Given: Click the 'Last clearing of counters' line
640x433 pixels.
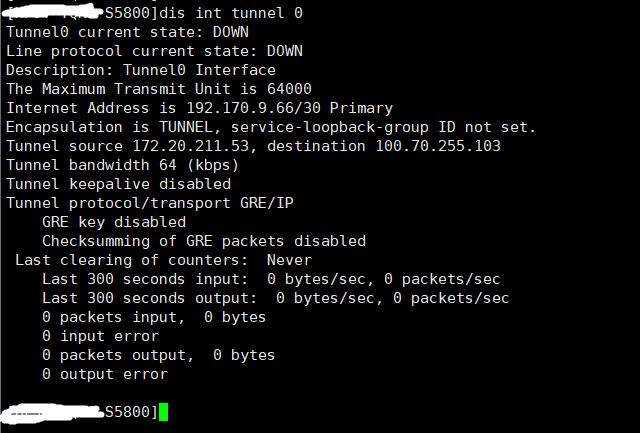Looking at the screenshot, I should tap(156, 260).
